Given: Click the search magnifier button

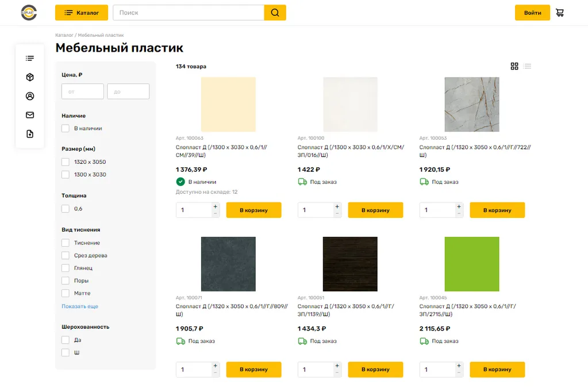Looking at the screenshot, I should 275,13.
